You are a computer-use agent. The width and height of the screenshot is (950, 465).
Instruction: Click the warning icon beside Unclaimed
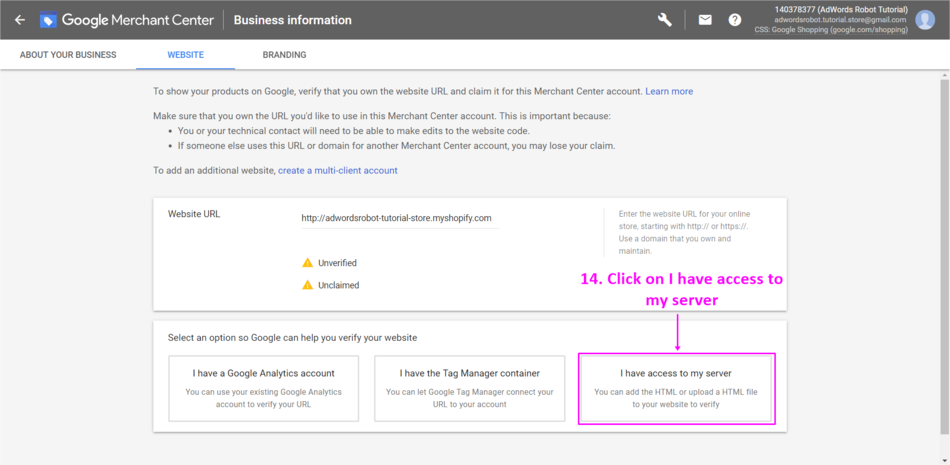pyautogui.click(x=308, y=285)
